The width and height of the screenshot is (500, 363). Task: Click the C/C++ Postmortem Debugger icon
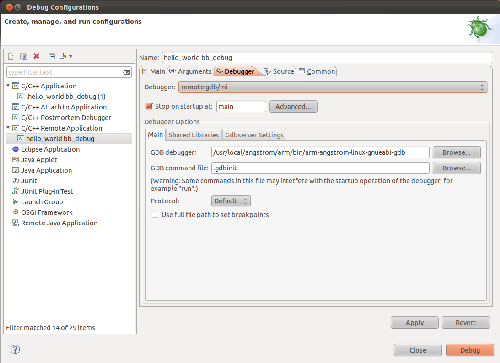click(15, 117)
